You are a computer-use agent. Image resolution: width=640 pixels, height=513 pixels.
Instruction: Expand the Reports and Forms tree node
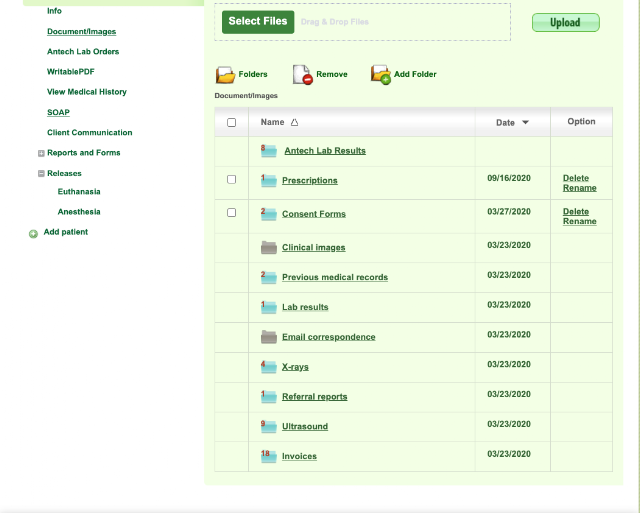[x=41, y=153]
